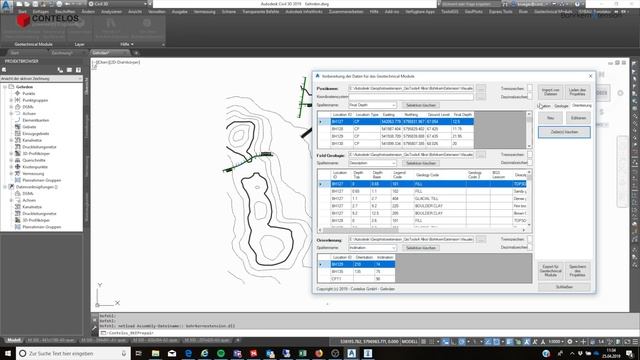Click the positions table vertical scrollbar

coord(529,130)
